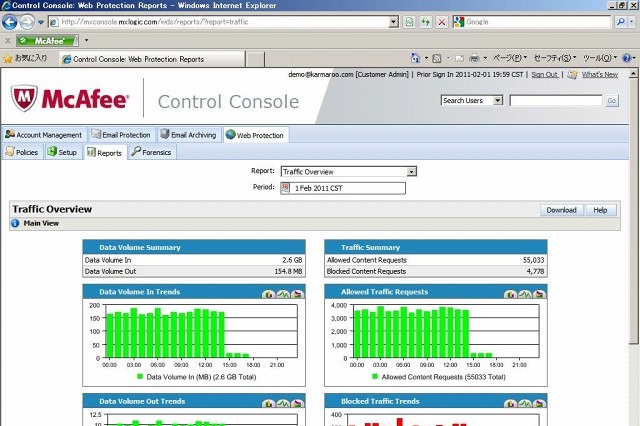Open the Email Archiving tab
Viewport: 640px width, 426px height.
pos(189,135)
